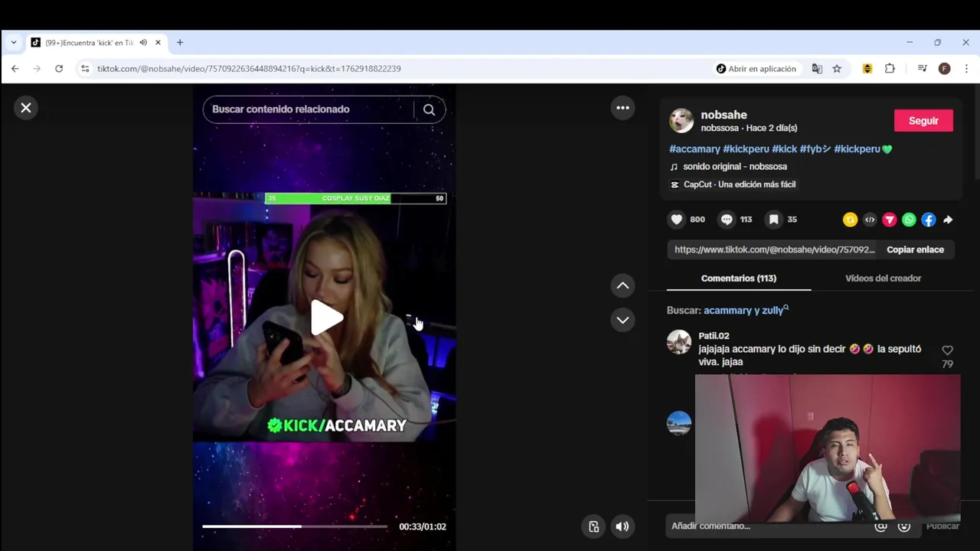Get embed code with </> icon
The width and height of the screenshot is (980, 551).
tap(870, 220)
